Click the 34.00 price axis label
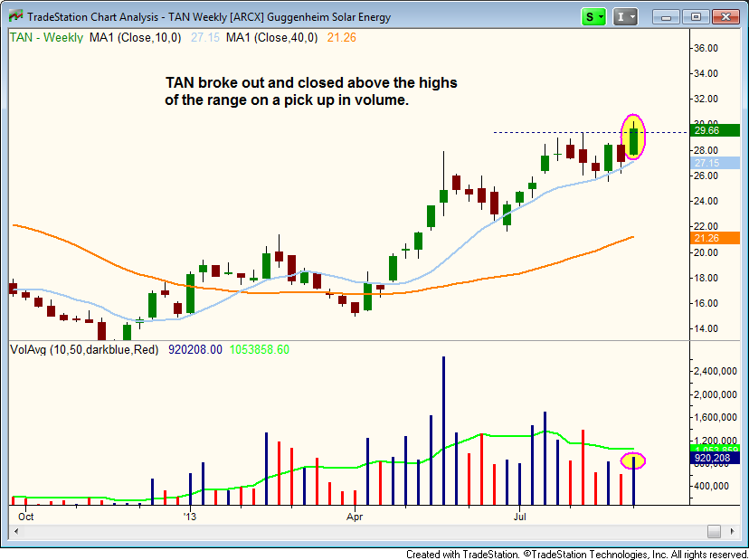749x560 pixels. (x=706, y=73)
